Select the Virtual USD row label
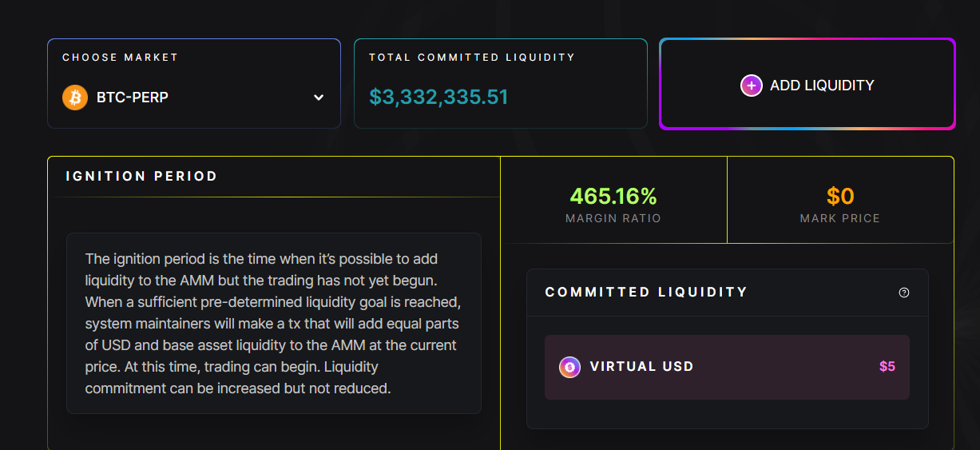980x450 pixels. (641, 367)
